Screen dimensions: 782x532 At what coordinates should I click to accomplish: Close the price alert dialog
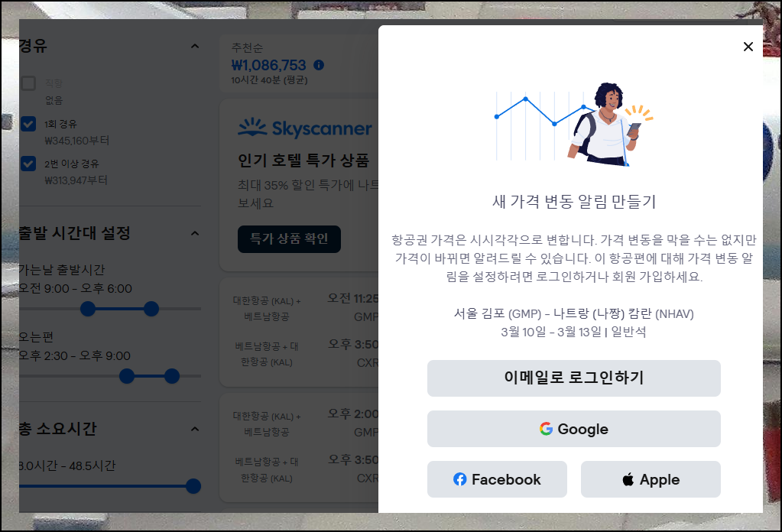pos(748,47)
